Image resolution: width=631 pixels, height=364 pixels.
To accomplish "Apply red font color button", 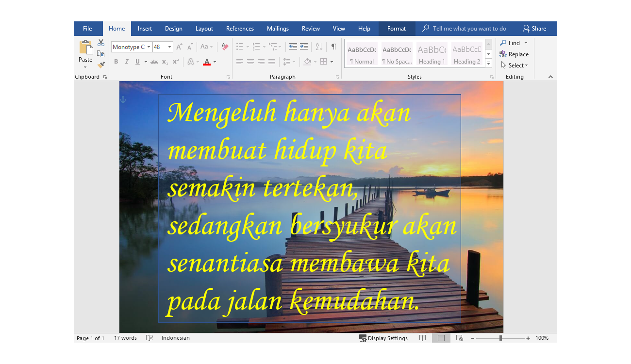I will point(207,62).
